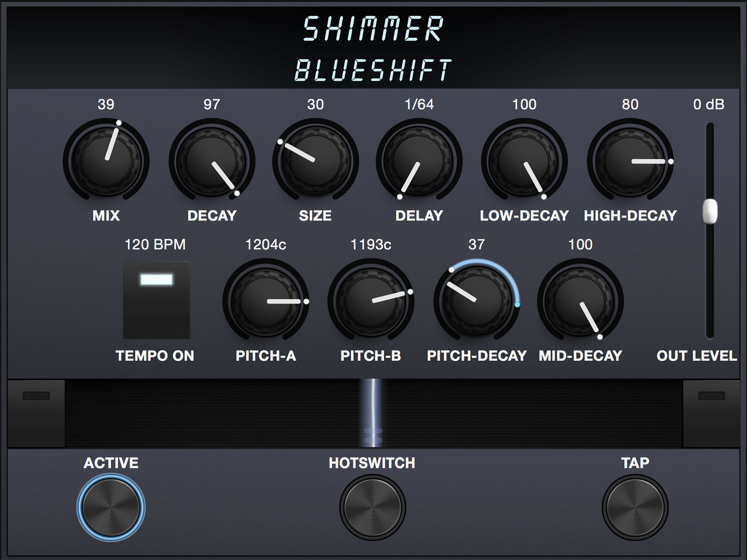Click the MIX knob
The image size is (747, 560).
[106, 161]
